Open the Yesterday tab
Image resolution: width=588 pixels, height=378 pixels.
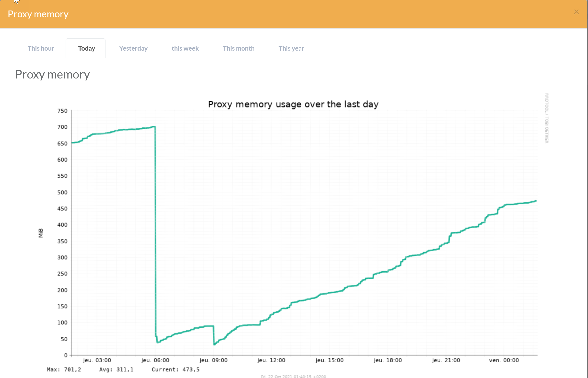point(133,48)
